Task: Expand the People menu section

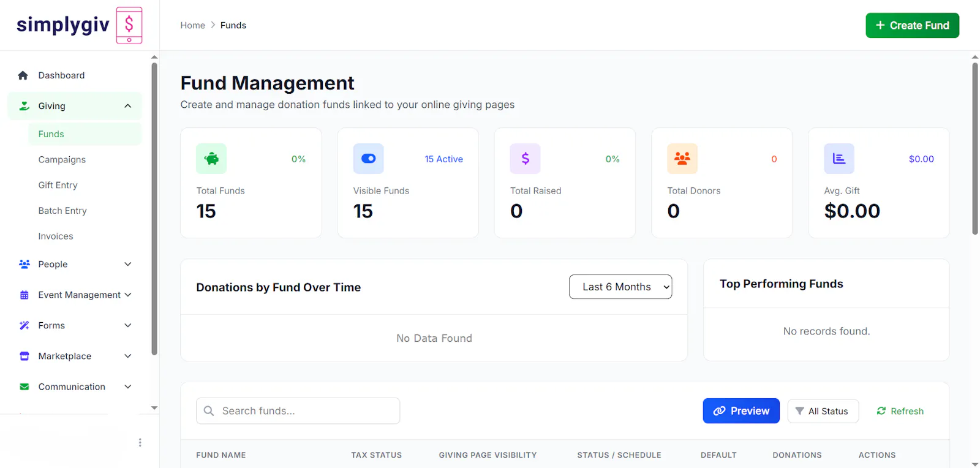Action: [127, 264]
